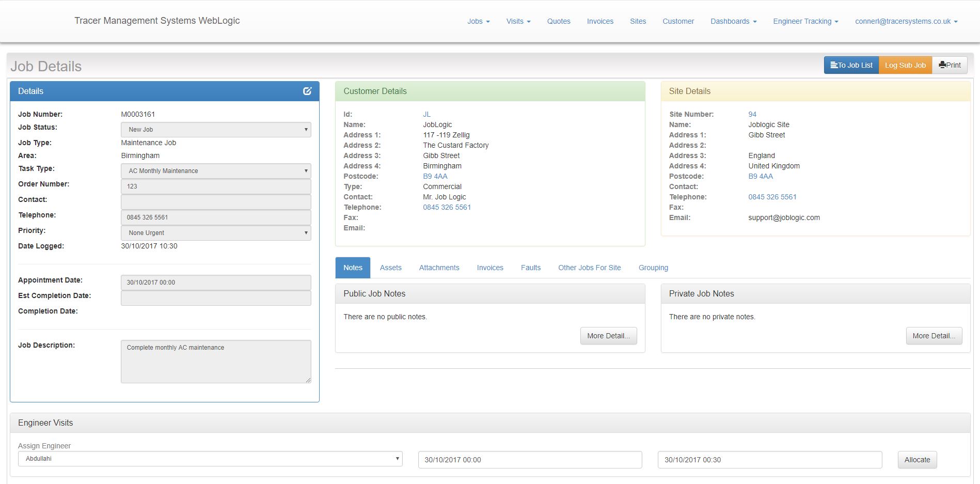Switch to the Attachments tab
Viewport: 980px width, 484px height.
(439, 268)
